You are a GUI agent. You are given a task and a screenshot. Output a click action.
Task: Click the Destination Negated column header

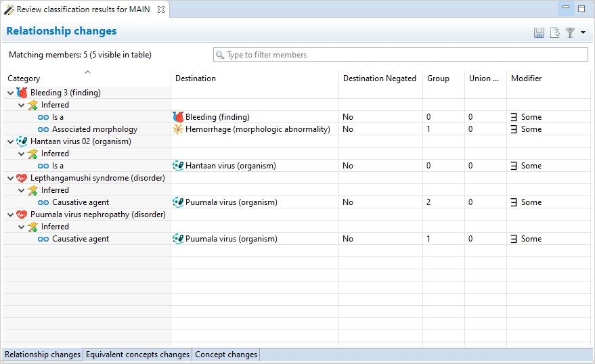pos(379,78)
